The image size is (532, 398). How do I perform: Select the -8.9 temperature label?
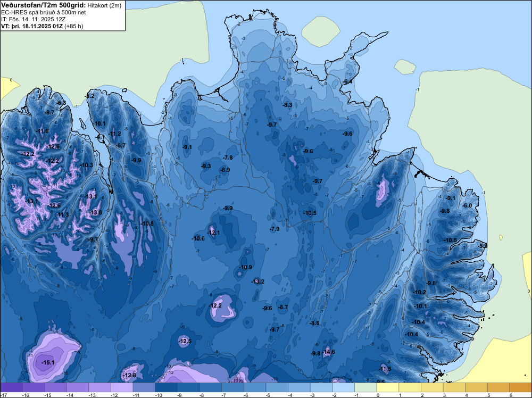coord(225,170)
